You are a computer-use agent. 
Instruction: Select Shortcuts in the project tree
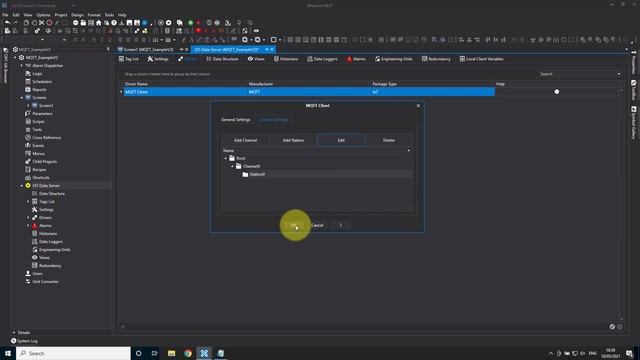click(x=41, y=178)
